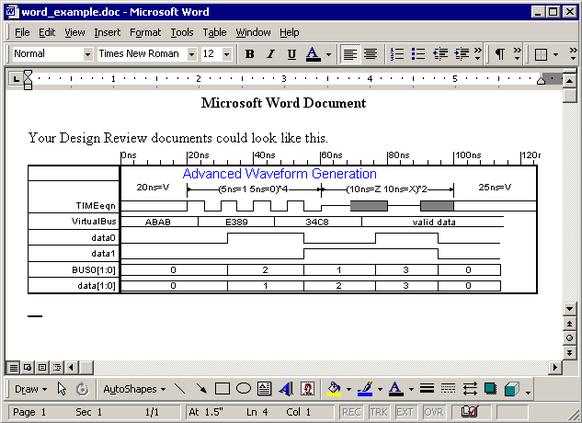The height and width of the screenshot is (423, 582).
Task: Click the horizontal scrollbar right arrow
Action: click(x=555, y=368)
